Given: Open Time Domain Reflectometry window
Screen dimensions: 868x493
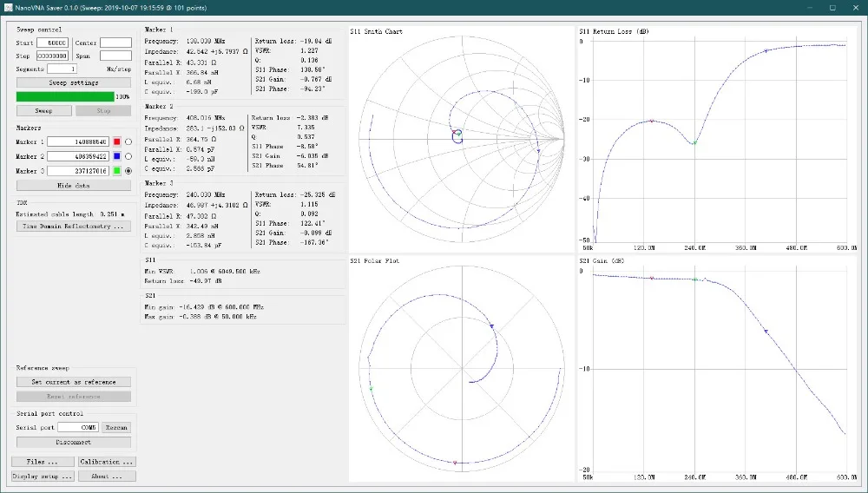Looking at the screenshot, I should click(x=74, y=226).
